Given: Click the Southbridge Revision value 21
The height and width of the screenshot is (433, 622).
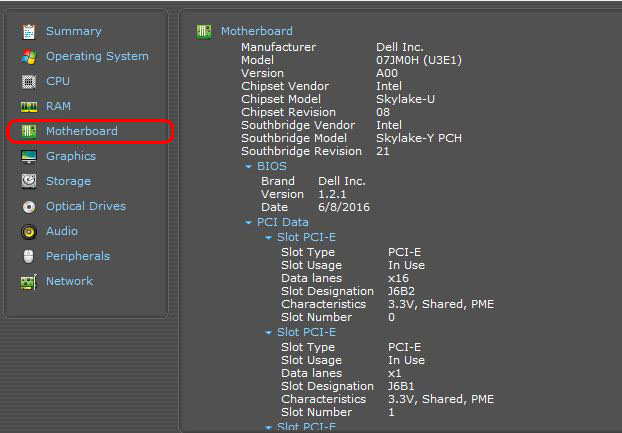Looking at the screenshot, I should [x=383, y=151].
